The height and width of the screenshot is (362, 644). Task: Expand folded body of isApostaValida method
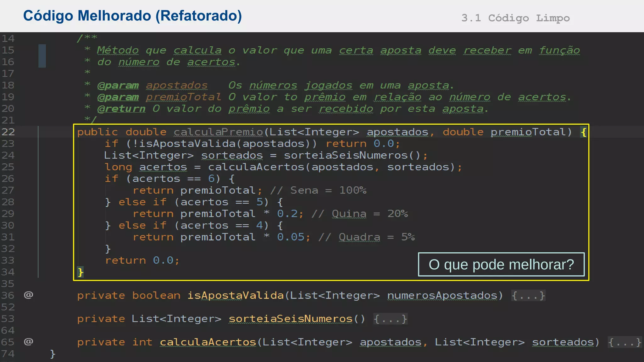[528, 296]
